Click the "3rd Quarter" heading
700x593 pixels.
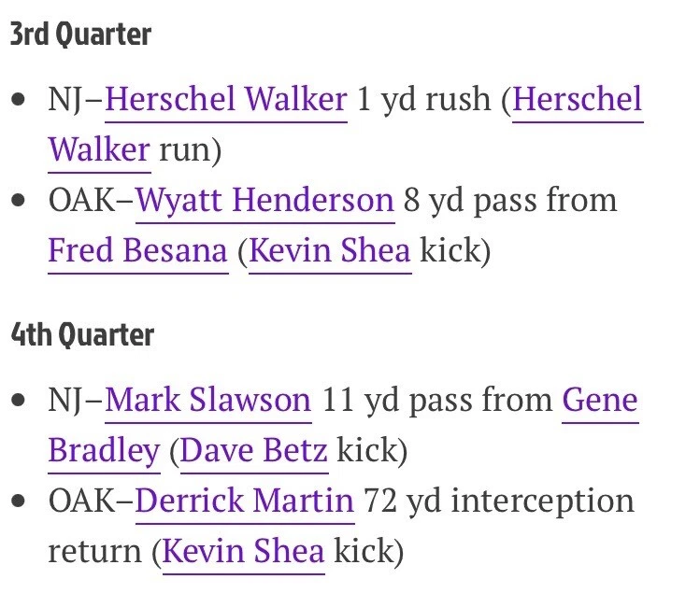pyautogui.click(x=80, y=36)
